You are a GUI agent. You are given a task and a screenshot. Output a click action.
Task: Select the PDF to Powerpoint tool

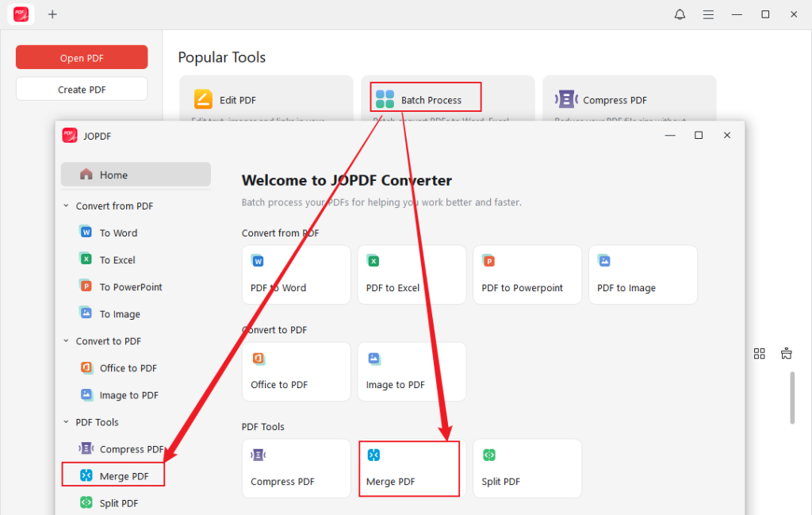[x=527, y=275]
